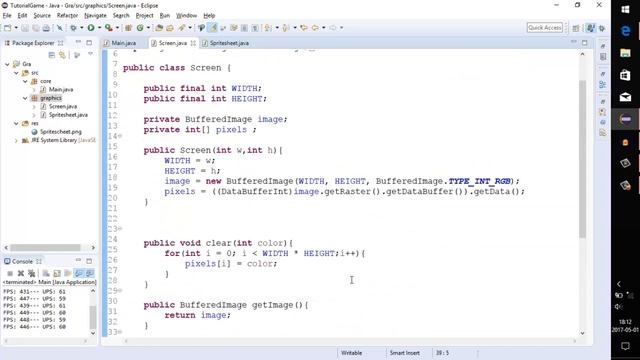Click the Run Last Tool external tools icon
This screenshot has width=640, height=360.
pos(109,28)
